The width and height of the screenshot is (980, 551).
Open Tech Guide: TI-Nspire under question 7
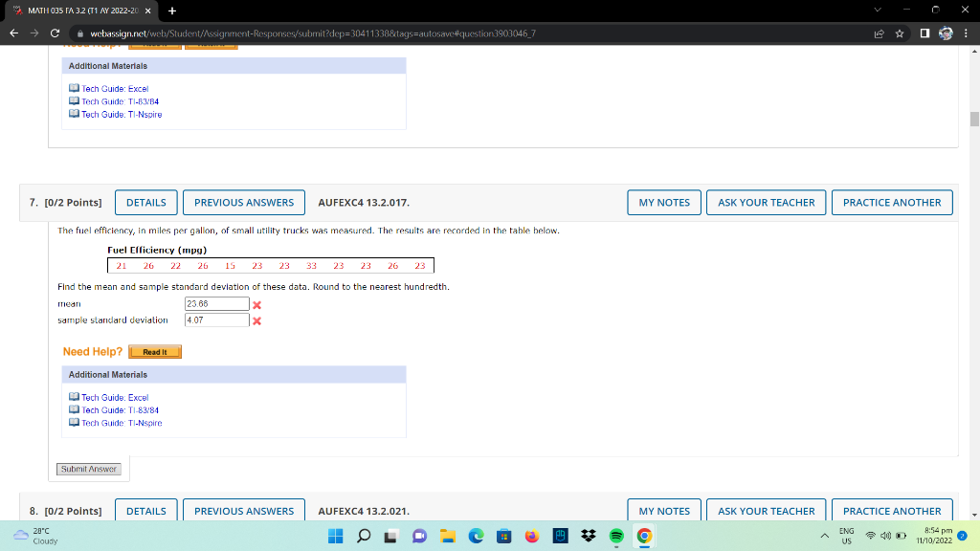(122, 423)
